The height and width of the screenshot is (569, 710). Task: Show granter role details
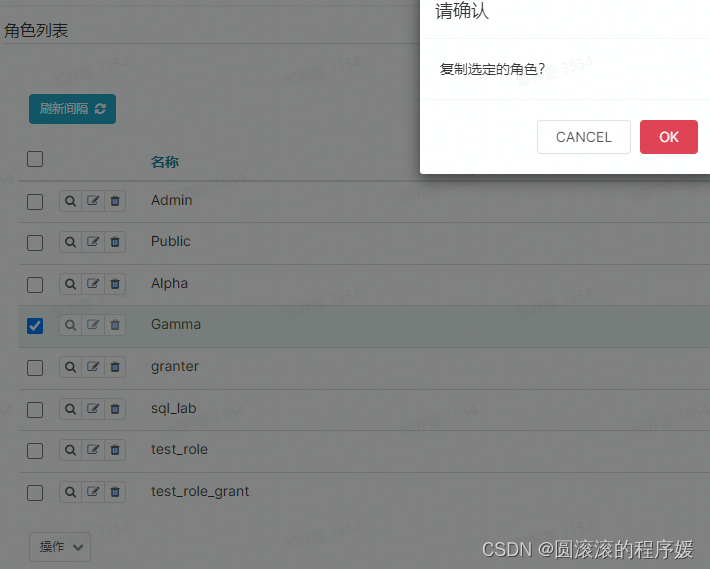[x=70, y=367]
